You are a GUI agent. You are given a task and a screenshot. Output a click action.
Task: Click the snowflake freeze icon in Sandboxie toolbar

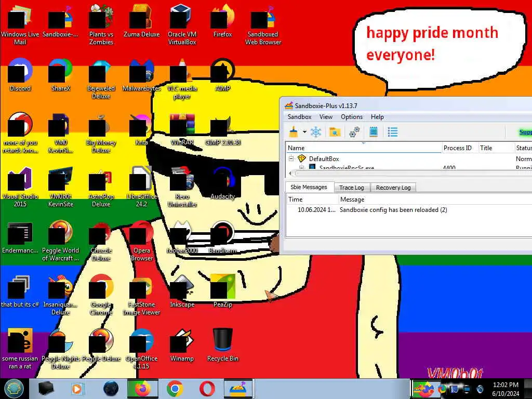[x=316, y=131]
